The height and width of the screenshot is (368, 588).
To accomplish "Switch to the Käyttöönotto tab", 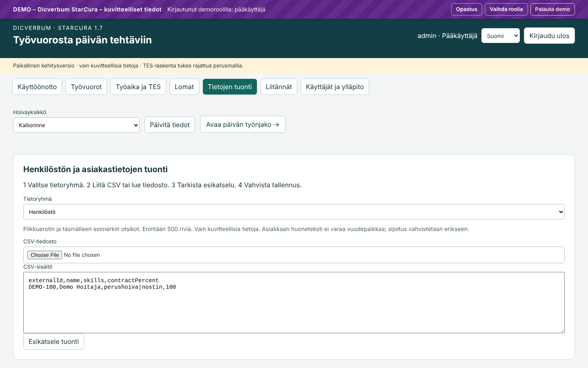I will pos(37,87).
